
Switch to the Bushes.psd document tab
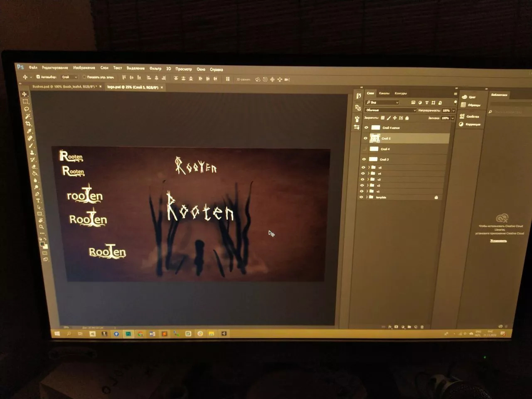click(64, 86)
